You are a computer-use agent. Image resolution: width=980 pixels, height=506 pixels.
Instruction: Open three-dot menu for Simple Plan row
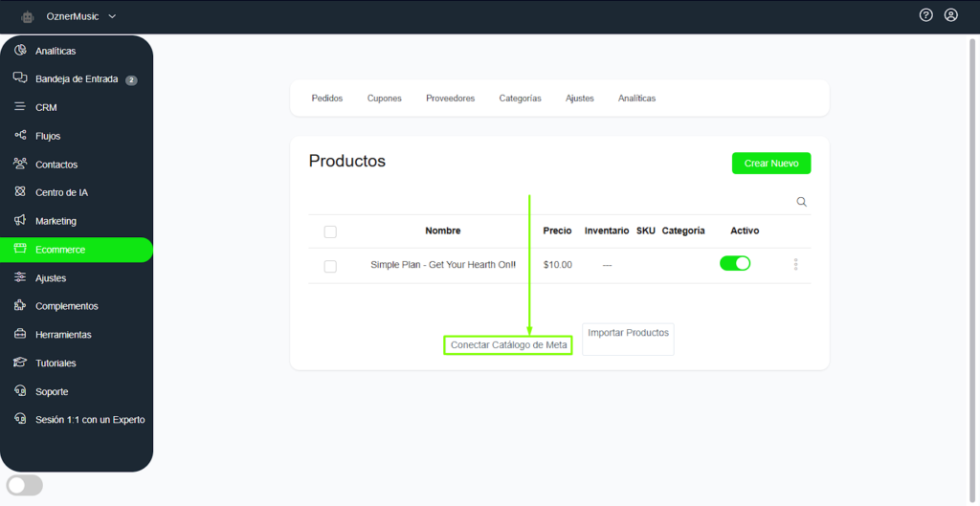795,265
